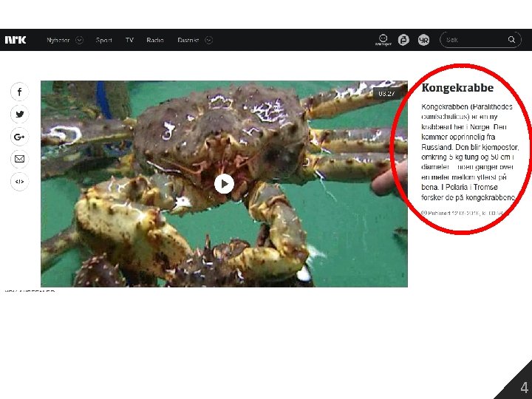Viewport: 532px width, 399px height.
Task: Click the Publisert date text
Action: pos(462,213)
